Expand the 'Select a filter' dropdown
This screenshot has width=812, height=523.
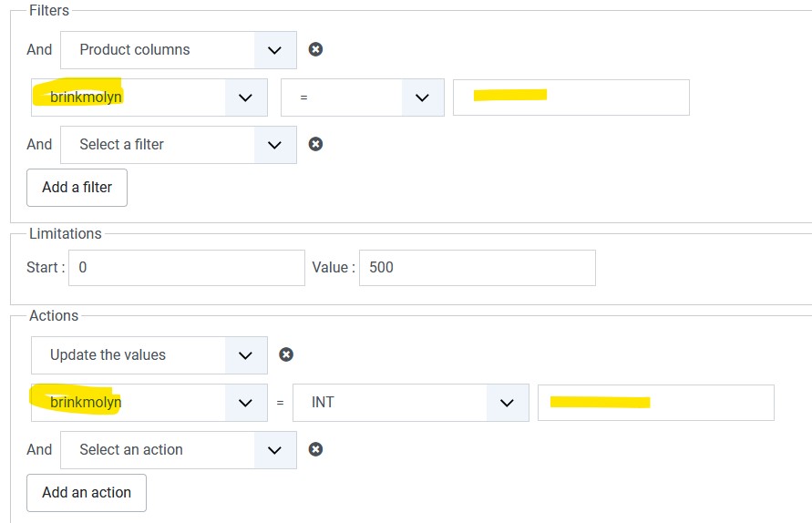(x=179, y=145)
